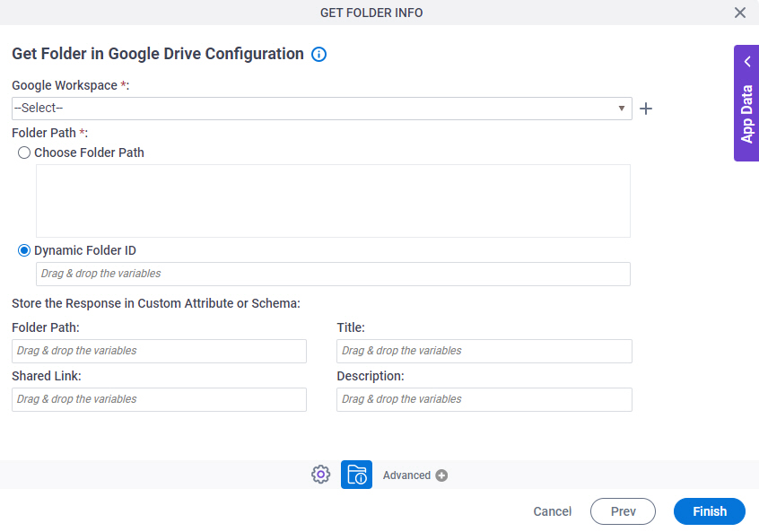Click the Shared Link response field
Viewport: 759px width, 532px height.
(160, 399)
